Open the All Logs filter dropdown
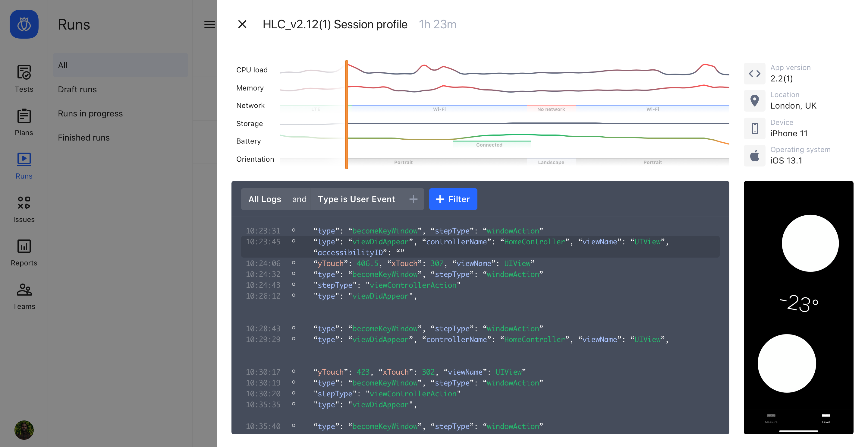This screenshot has width=868, height=447. 265,199
